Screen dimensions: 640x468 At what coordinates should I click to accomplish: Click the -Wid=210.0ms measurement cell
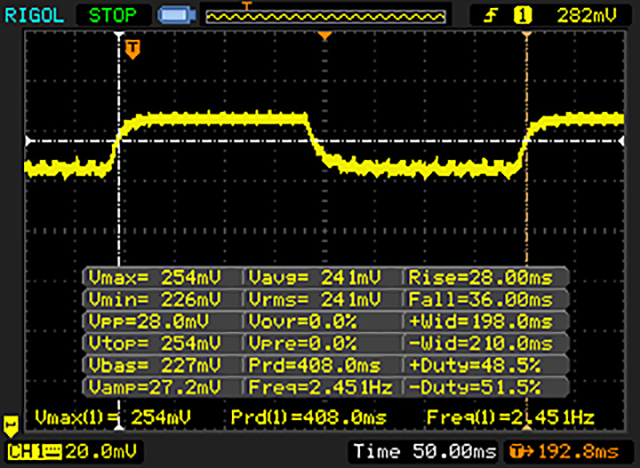point(486,343)
